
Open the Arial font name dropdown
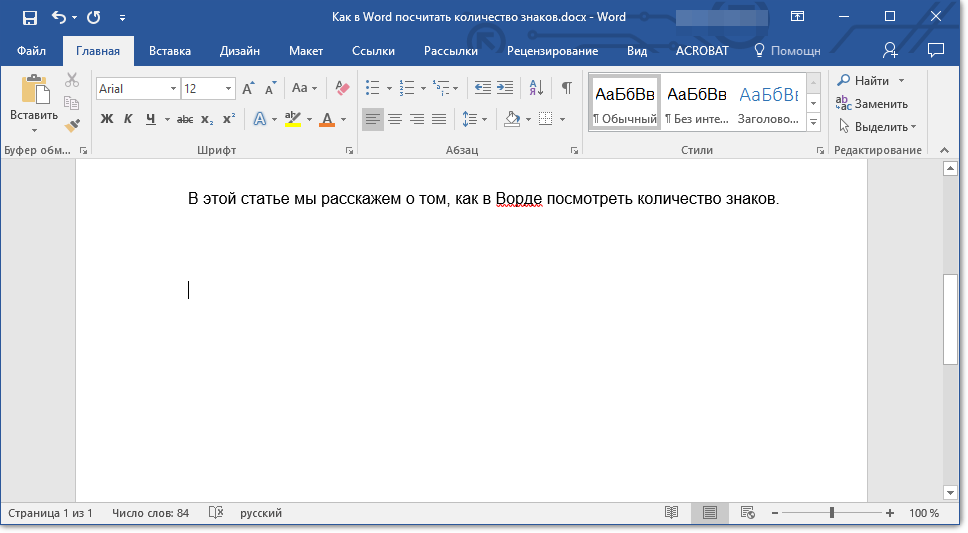point(173,89)
